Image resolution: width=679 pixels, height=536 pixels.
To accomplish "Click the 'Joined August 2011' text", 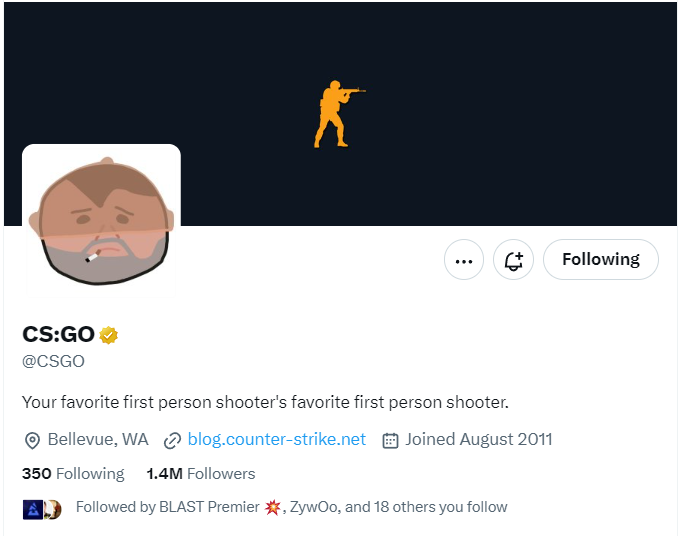I will click(x=479, y=439).
